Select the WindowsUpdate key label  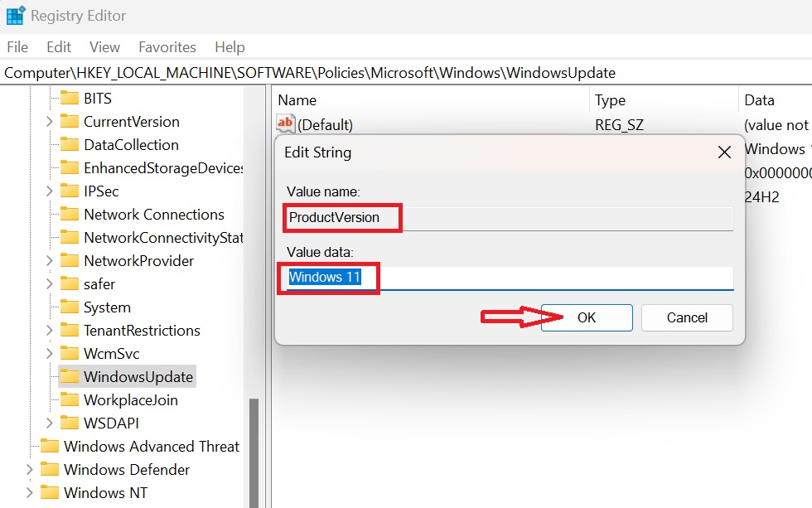(138, 376)
